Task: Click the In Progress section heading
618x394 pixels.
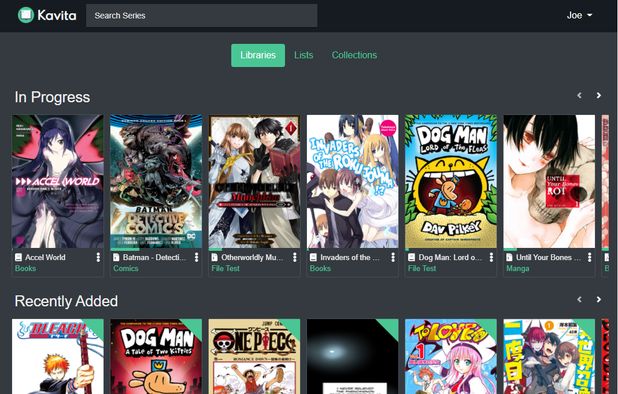Action: [52, 97]
